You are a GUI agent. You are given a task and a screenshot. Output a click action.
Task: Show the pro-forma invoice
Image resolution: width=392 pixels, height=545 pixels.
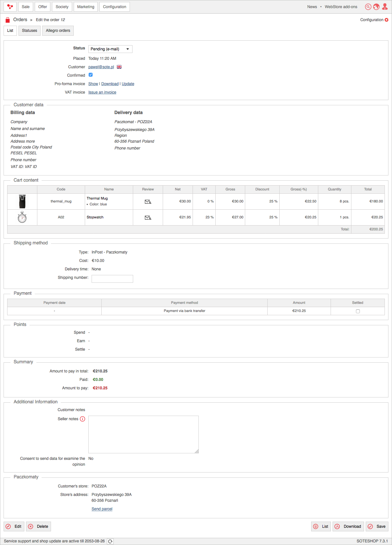tap(93, 84)
